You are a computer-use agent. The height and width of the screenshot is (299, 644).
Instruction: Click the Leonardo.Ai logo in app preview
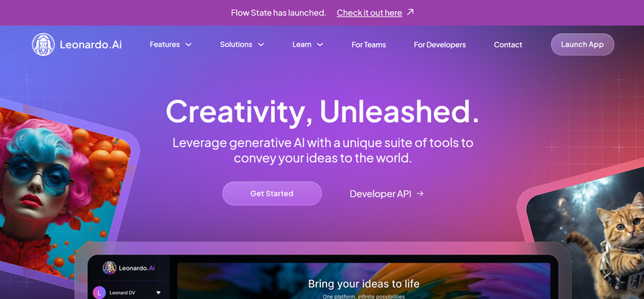click(x=128, y=268)
